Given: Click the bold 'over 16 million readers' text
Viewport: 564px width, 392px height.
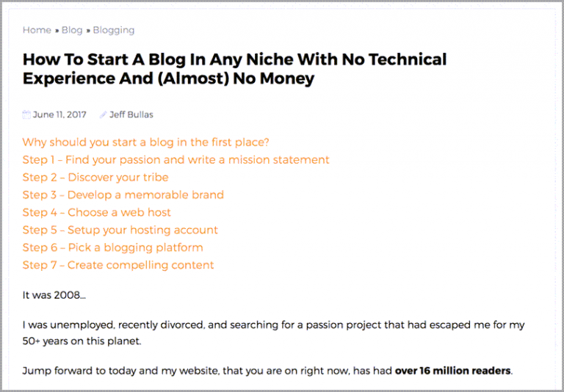Looking at the screenshot, I should tap(452, 371).
